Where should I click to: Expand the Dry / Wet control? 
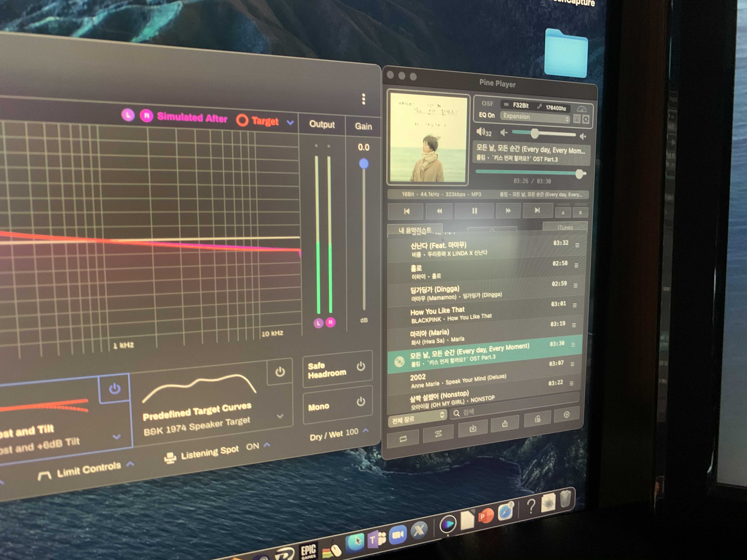point(366,430)
